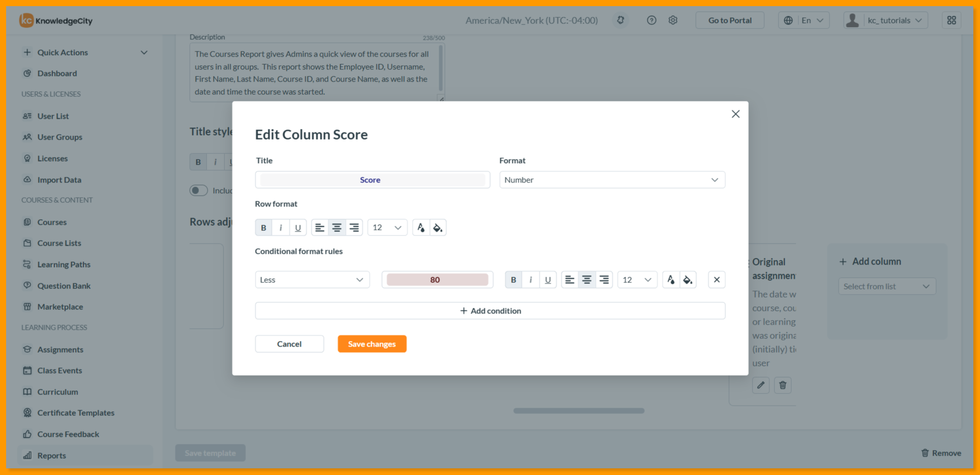Choose conditional rule text color

tap(671, 280)
